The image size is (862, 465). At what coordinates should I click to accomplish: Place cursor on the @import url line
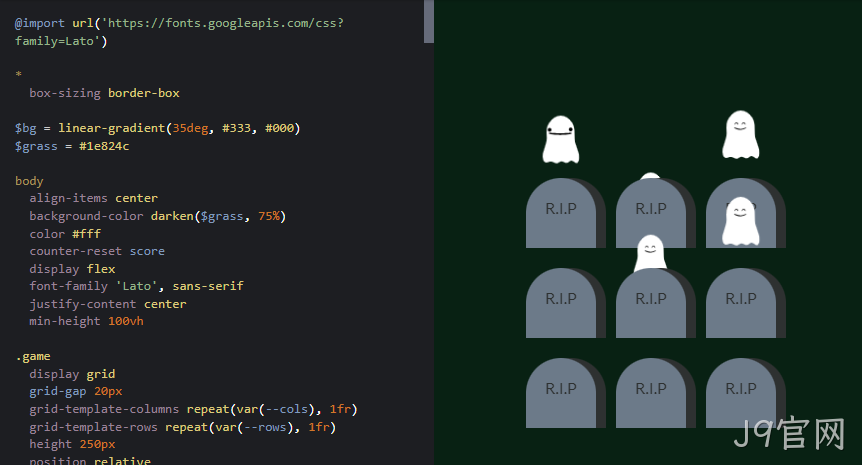(x=179, y=23)
